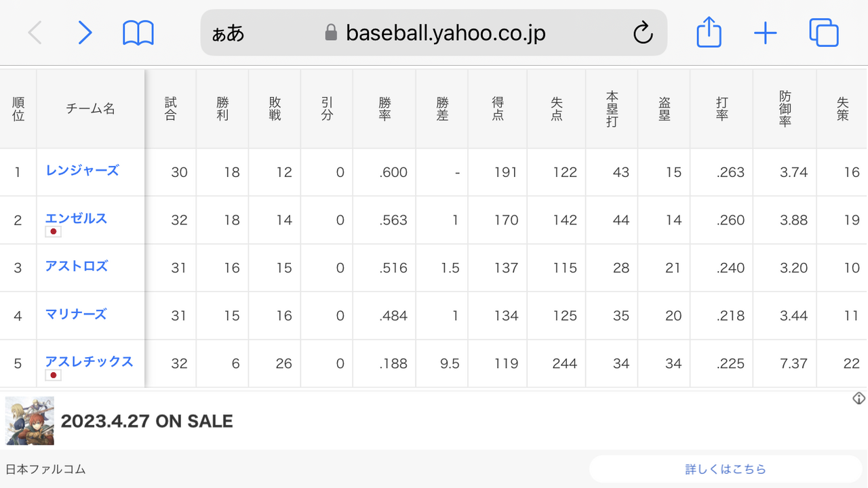Reload the page with the refresh icon

click(x=642, y=33)
